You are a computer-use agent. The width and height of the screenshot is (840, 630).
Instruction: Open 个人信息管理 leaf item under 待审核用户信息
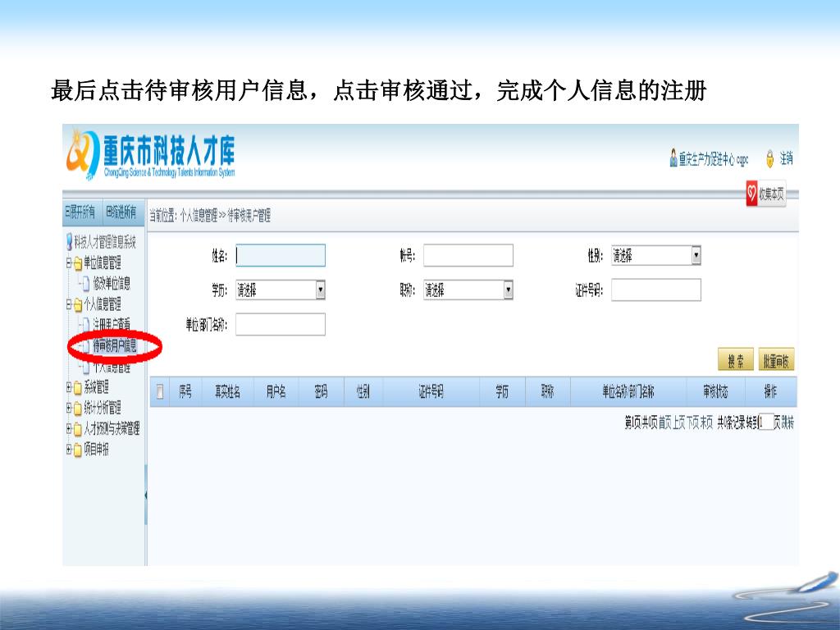tap(112, 367)
